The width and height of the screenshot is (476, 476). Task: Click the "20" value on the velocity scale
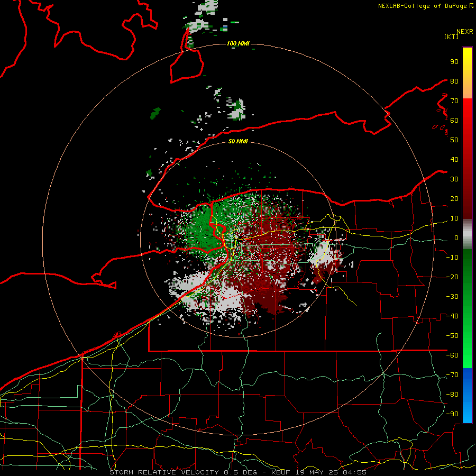454,199
